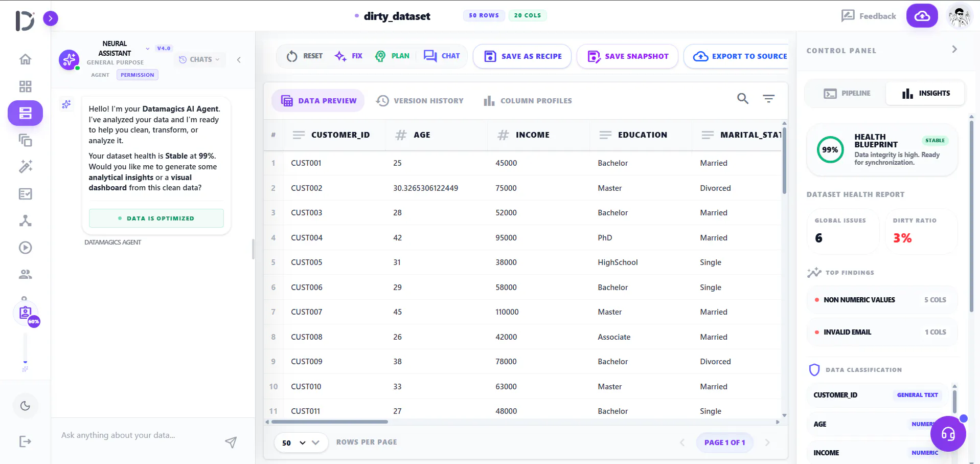Expand the Neural Assistant version dropdown

[x=148, y=49]
